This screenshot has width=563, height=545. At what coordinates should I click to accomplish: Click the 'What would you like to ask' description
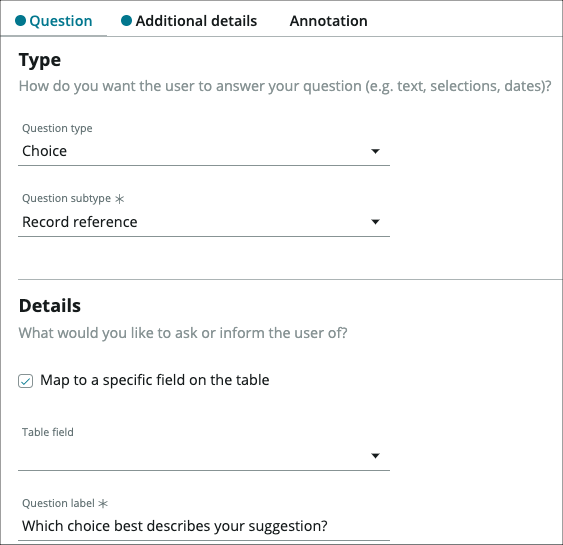tap(183, 333)
